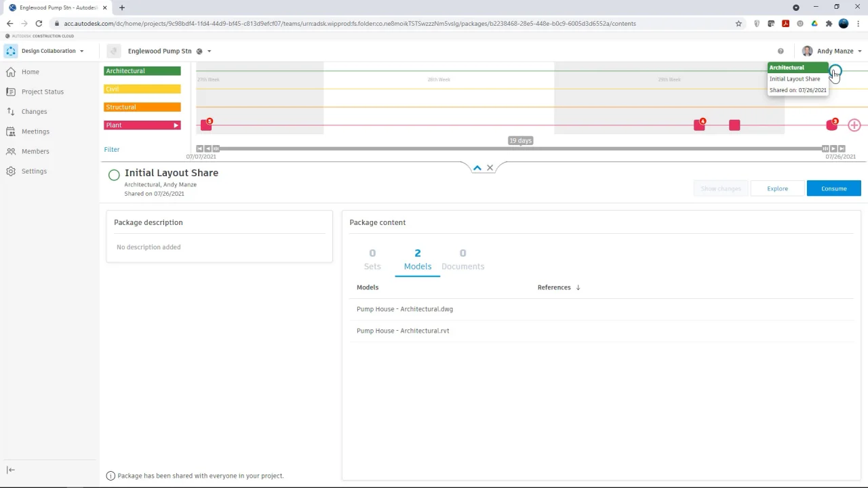Viewport: 868px width, 488px height.
Task: Open the timeline Filter link
Action: (x=112, y=149)
